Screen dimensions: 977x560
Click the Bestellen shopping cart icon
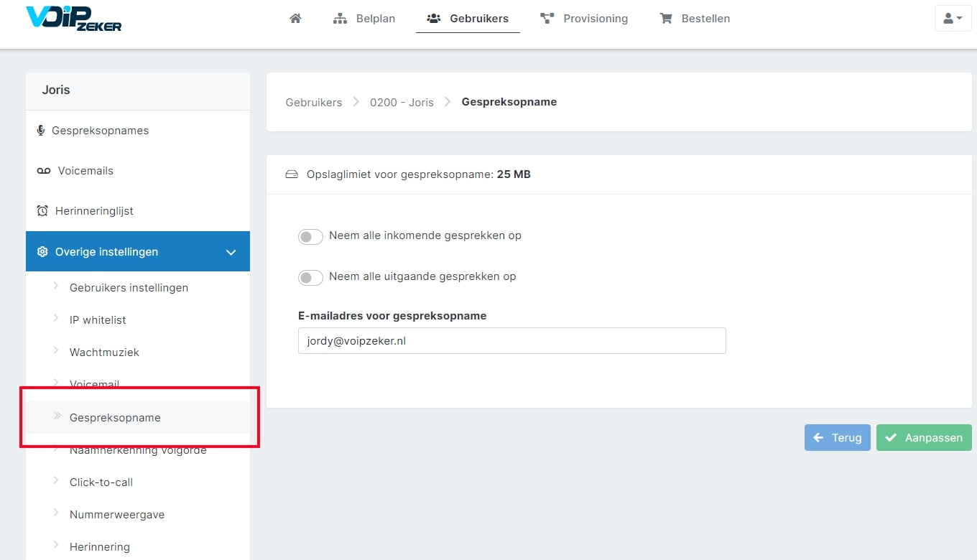666,19
